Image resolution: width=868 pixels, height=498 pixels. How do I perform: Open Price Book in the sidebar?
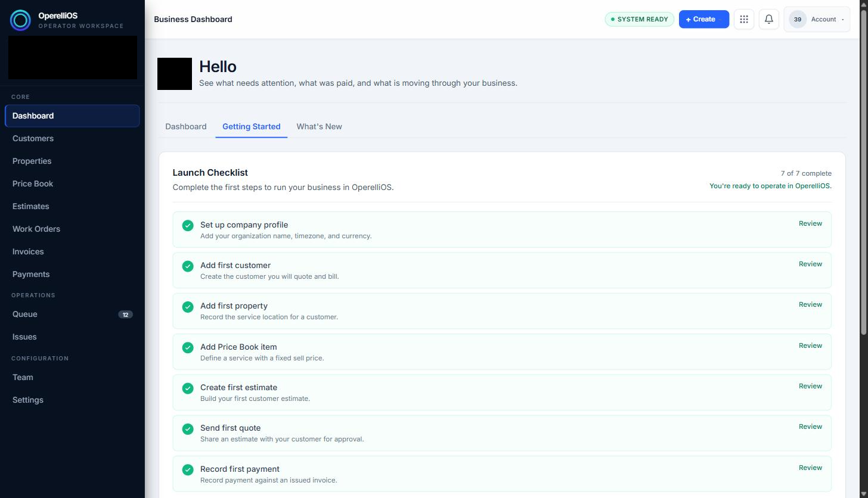(x=72, y=183)
